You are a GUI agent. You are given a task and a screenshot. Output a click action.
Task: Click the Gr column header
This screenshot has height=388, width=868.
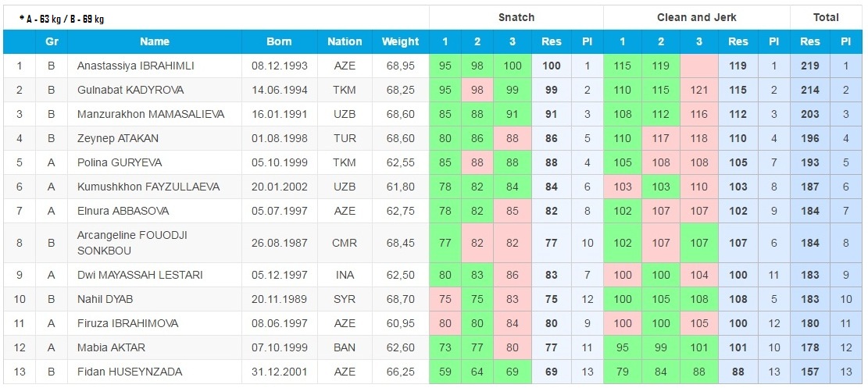tap(52, 42)
